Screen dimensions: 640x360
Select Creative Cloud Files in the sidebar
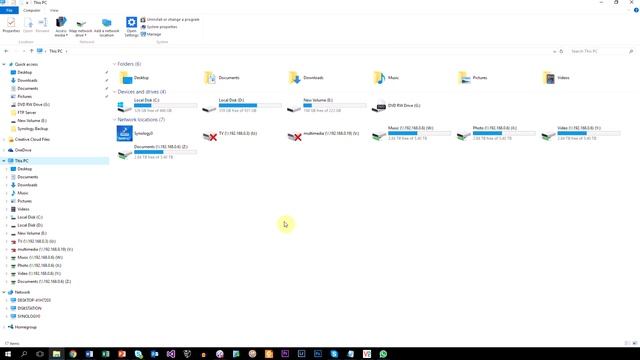[32, 140]
